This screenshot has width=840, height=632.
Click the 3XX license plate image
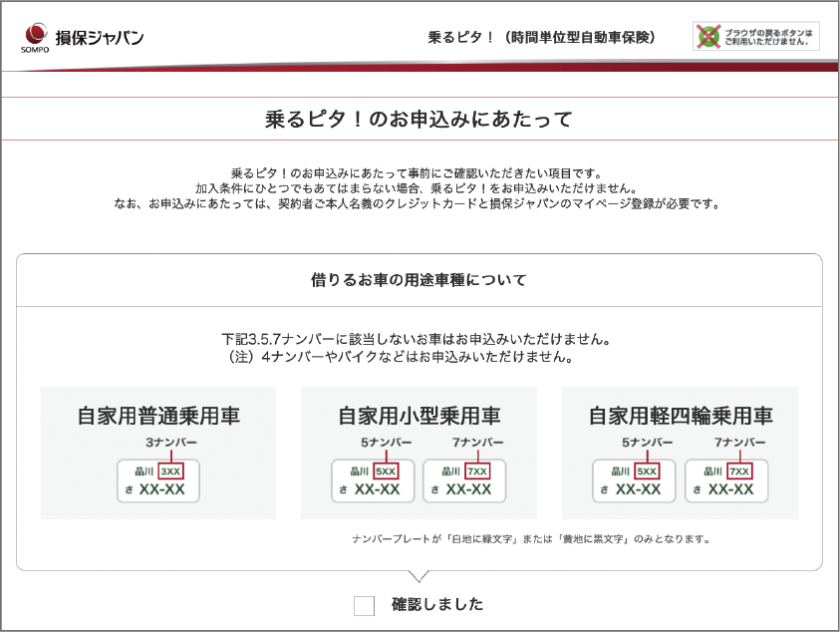coord(158,480)
